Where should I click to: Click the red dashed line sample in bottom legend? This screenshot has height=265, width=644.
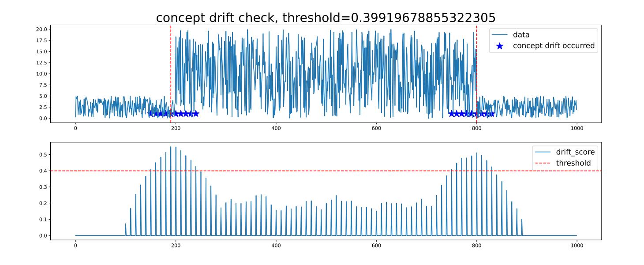pos(543,163)
